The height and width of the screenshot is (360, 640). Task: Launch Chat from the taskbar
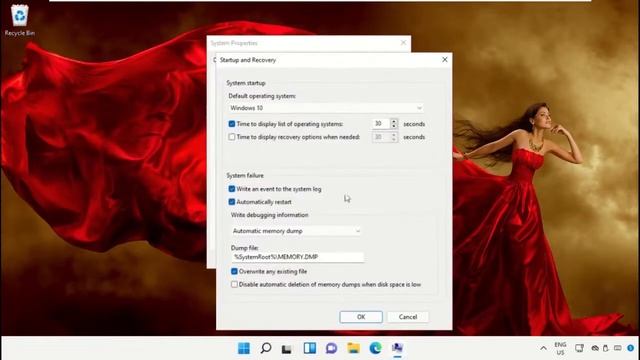(331, 348)
